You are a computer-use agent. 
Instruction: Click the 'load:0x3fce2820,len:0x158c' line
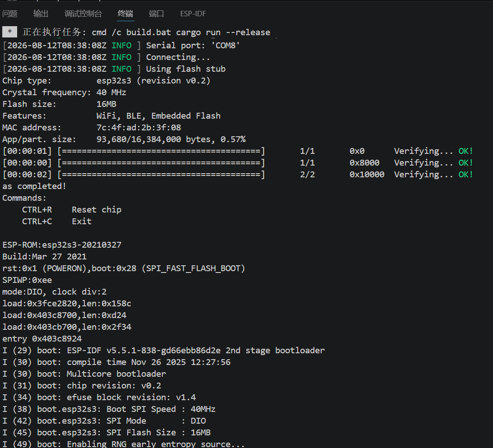click(x=67, y=303)
